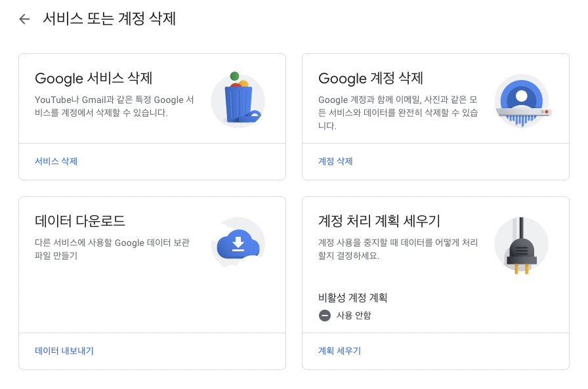Viewport: 588px width, 389px height.
Task: Click the power plug illustration
Action: (x=522, y=245)
